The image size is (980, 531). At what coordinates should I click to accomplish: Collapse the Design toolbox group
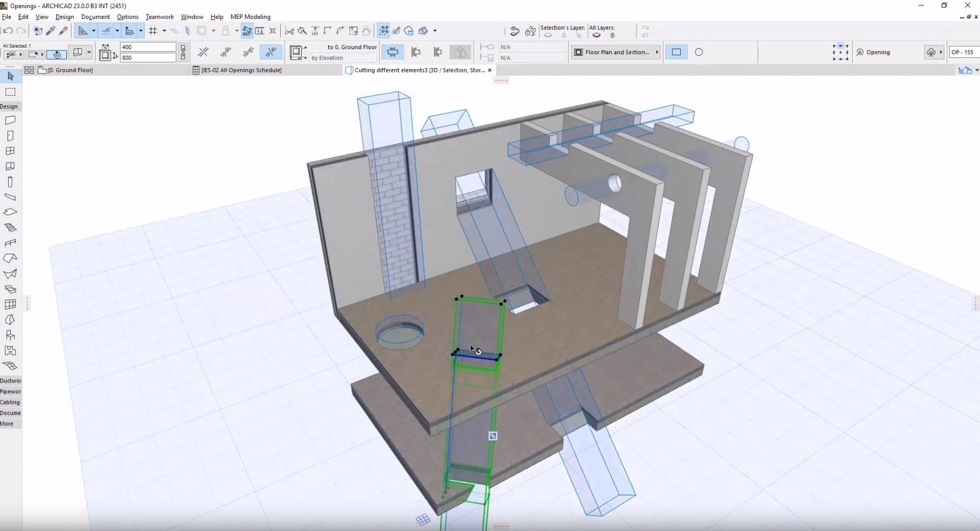click(x=10, y=106)
